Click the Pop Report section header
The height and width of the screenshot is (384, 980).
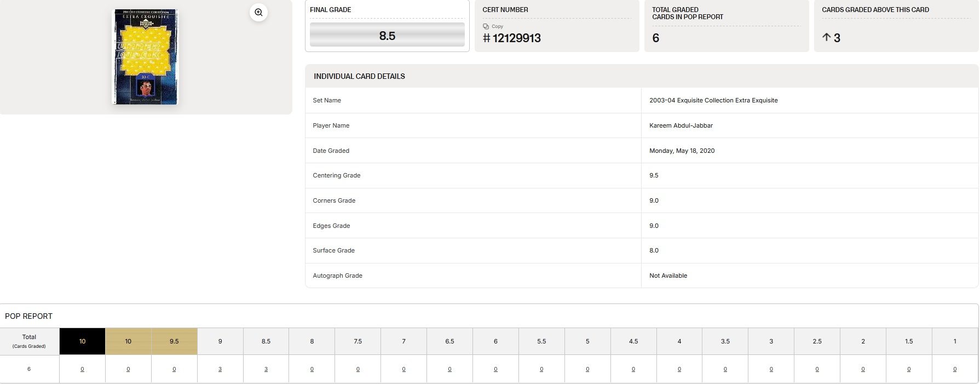coord(28,316)
